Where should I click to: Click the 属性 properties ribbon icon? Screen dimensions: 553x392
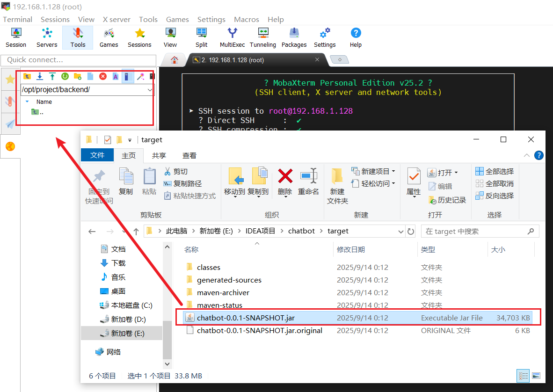point(414,182)
